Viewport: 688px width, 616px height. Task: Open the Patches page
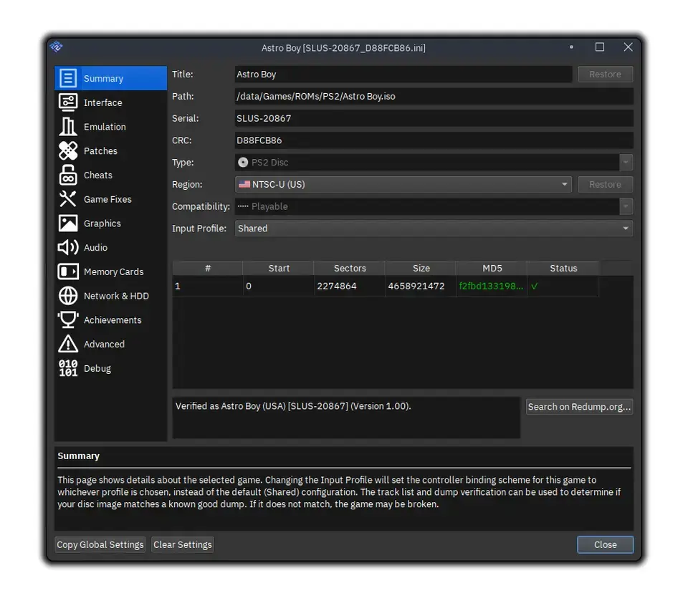[110, 150]
